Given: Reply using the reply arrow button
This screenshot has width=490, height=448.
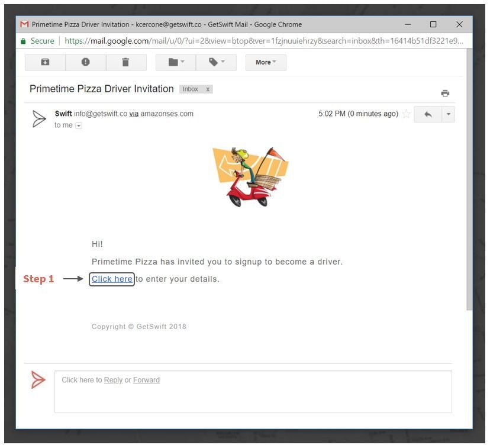Looking at the screenshot, I should (x=428, y=114).
